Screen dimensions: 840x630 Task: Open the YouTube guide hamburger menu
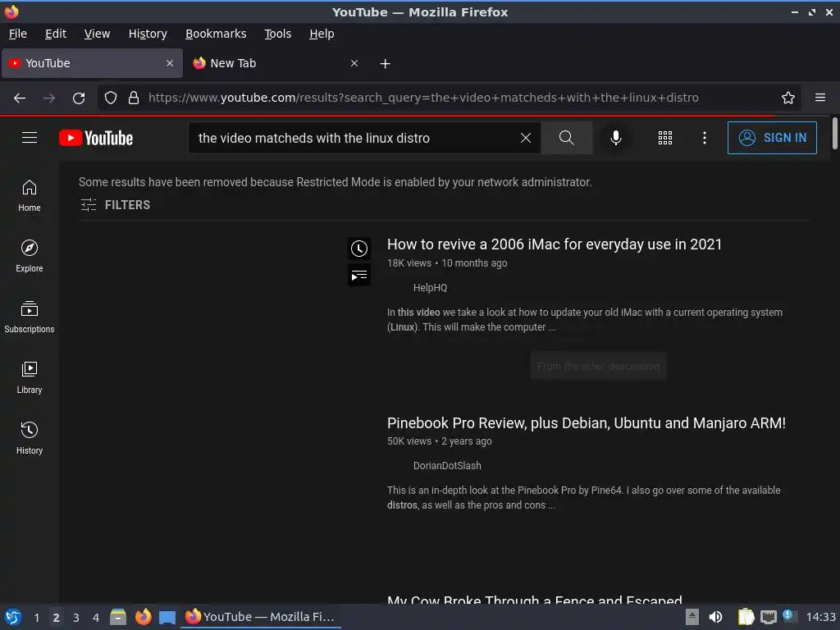tap(30, 138)
